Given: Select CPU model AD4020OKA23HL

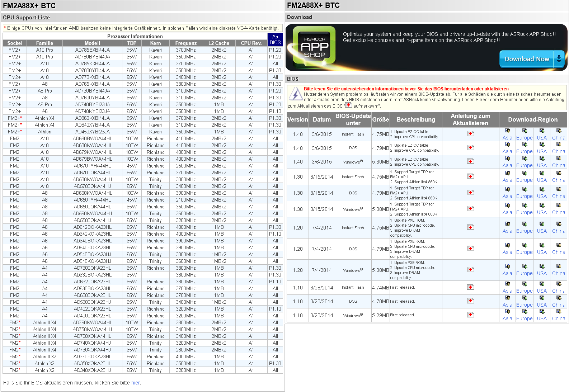Looking at the screenshot, I should tap(93, 309).
